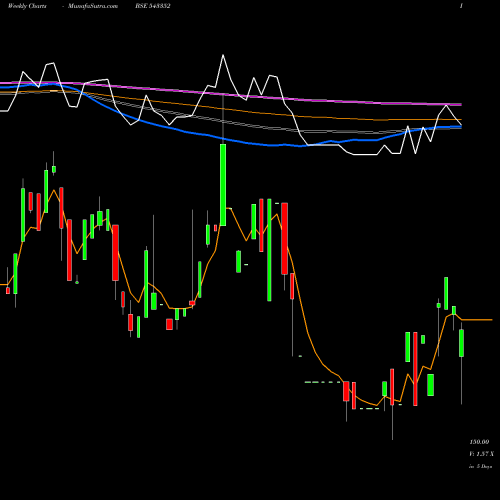Click the tallest green candlestick at chart center
Image resolution: width=500 pixels, height=500 pixels.
click(223, 185)
